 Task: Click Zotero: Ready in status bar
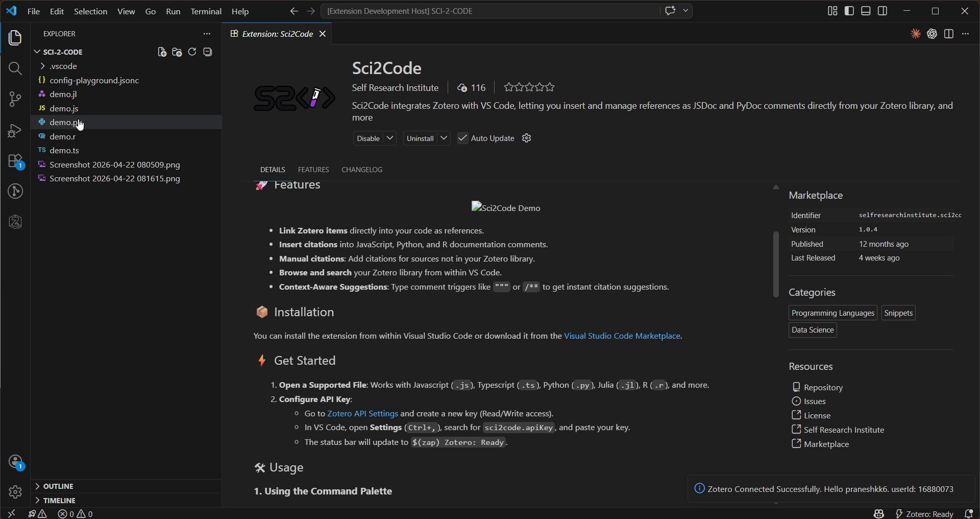point(924,514)
